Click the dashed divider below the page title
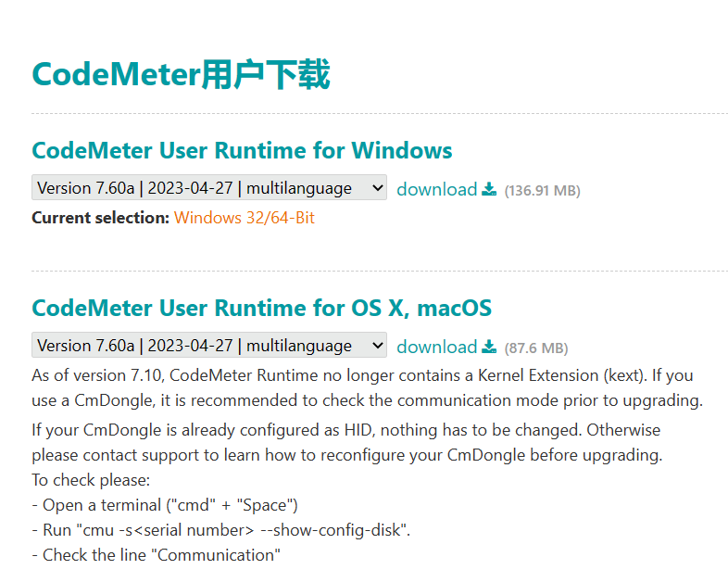The width and height of the screenshot is (728, 582). pyautogui.click(x=380, y=113)
